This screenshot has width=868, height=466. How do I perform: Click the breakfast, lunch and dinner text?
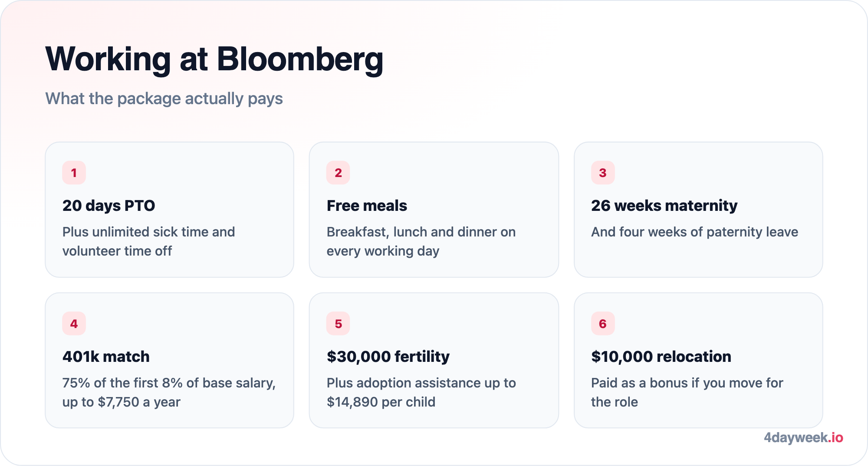[421, 241]
